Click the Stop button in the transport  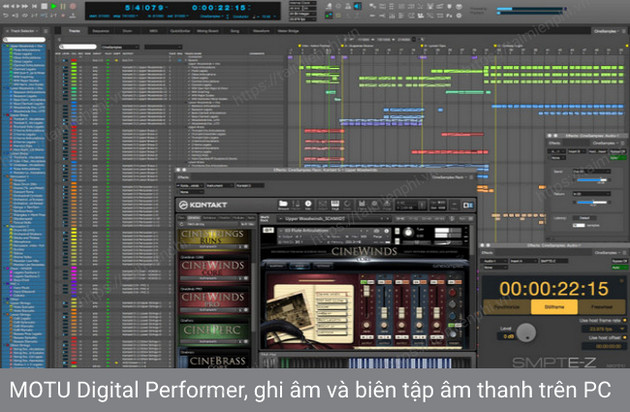pos(44,6)
